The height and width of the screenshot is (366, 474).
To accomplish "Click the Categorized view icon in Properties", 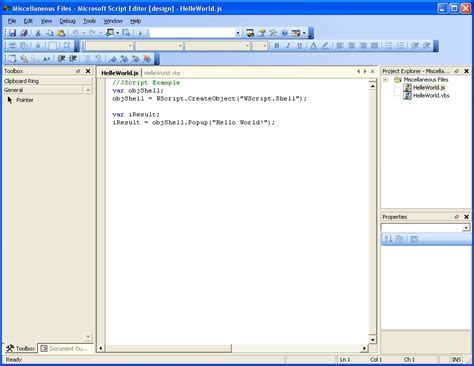I will [399, 239].
